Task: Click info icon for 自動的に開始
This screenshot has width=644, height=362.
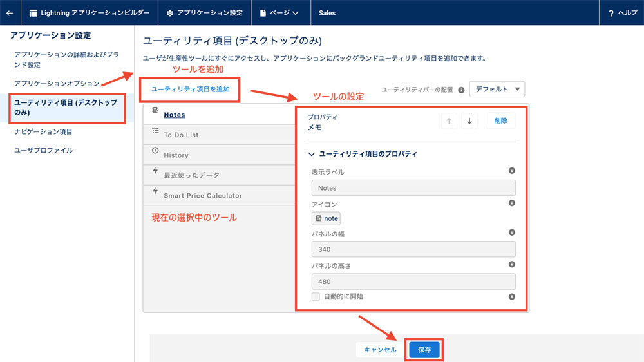Action: pyautogui.click(x=512, y=297)
